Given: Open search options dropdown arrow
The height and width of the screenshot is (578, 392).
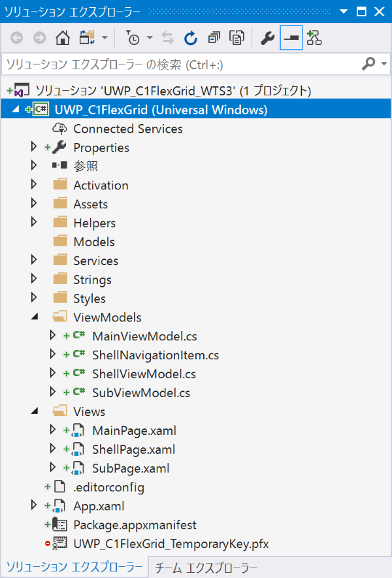Looking at the screenshot, I should tap(384, 64).
